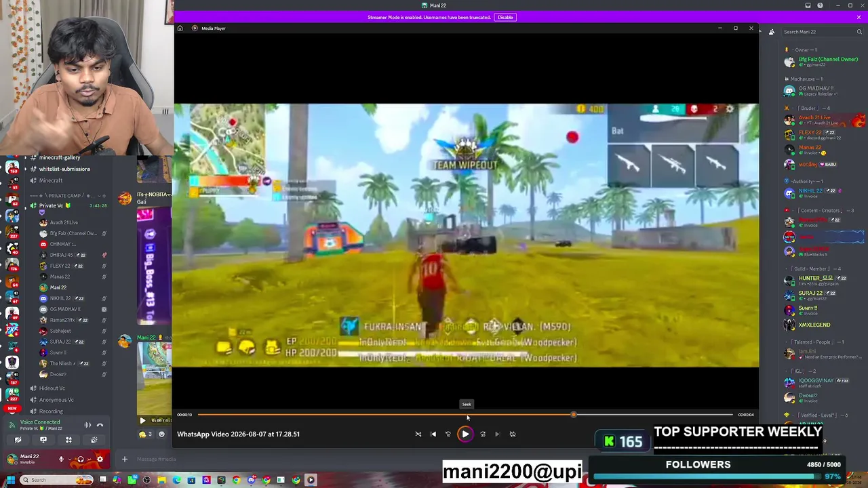The image size is (868, 488).
Task: Dismiss the Streamer Mode banner
Action: point(859,17)
